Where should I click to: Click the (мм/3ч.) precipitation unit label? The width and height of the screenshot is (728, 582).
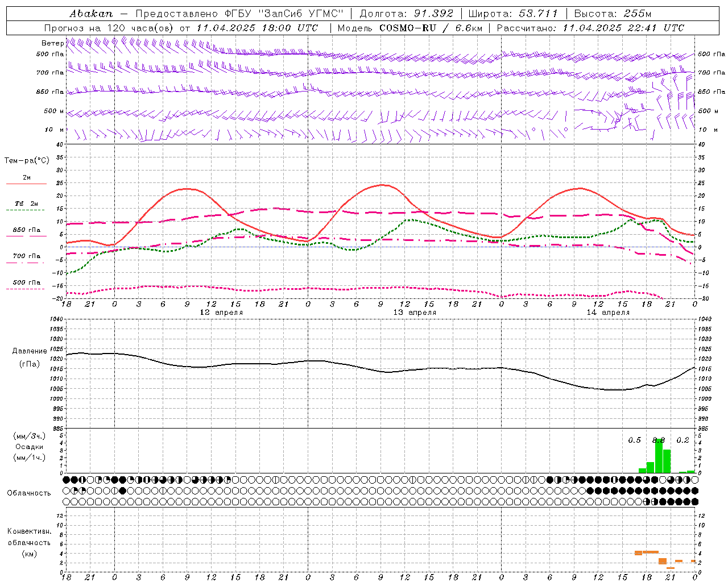click(x=29, y=436)
